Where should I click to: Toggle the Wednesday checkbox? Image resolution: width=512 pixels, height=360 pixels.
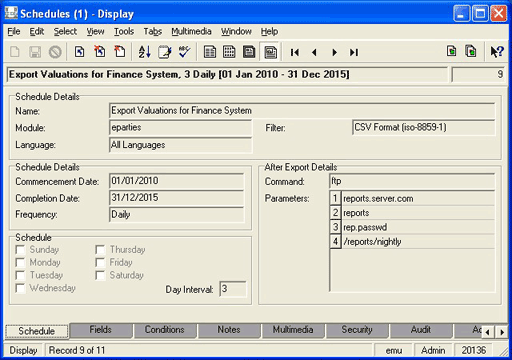[20, 288]
